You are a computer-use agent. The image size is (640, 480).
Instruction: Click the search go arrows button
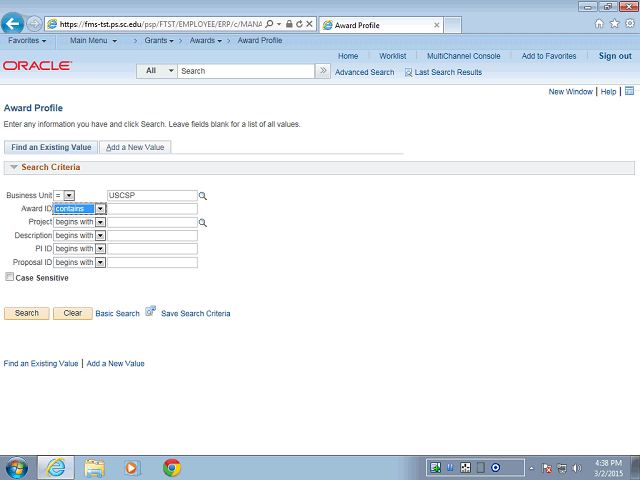click(323, 71)
